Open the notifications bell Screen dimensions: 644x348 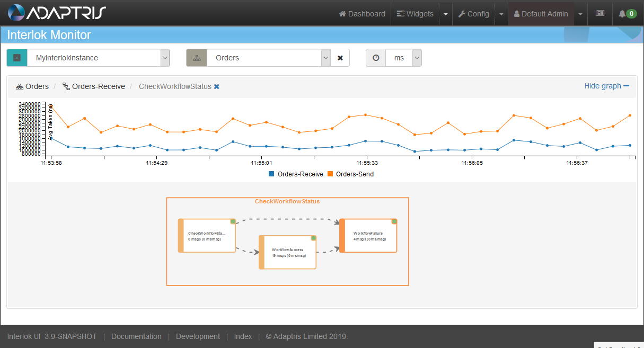[628, 14]
